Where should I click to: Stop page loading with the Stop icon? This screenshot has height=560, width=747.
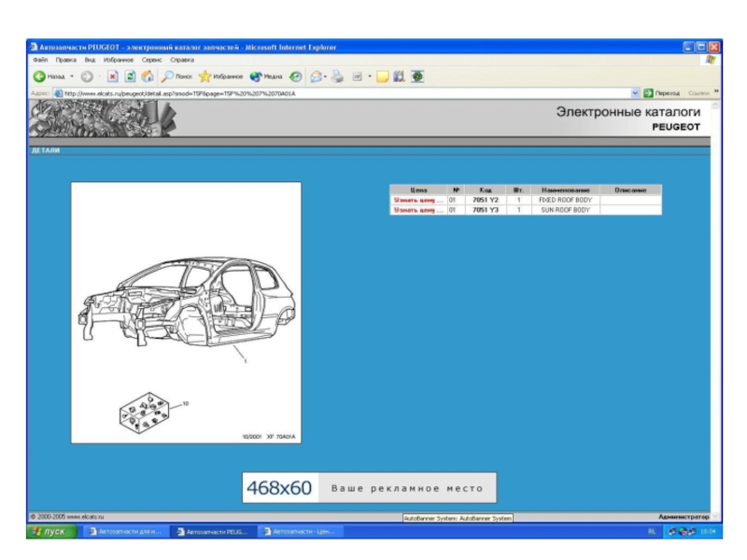click(112, 77)
